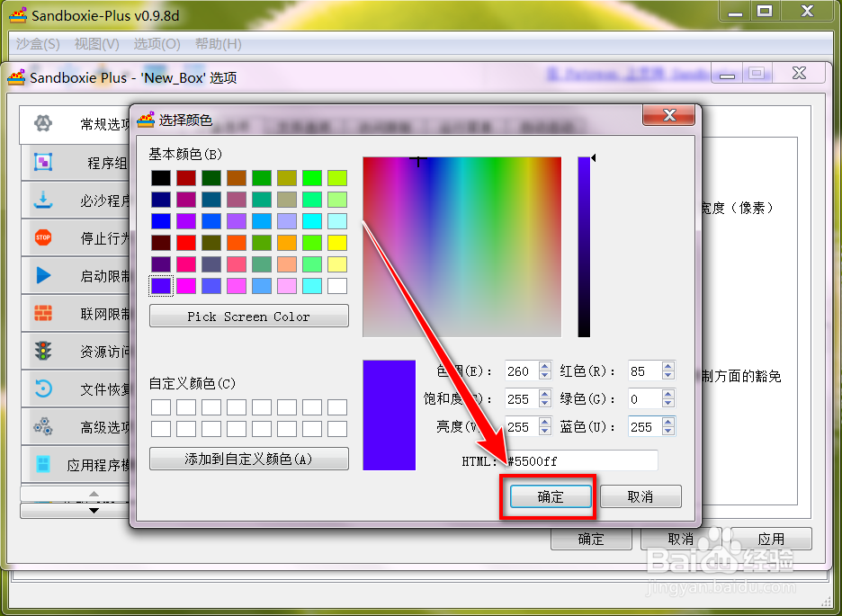Click the Pick Screen Color button
Screen dimensions: 842x616
(248, 316)
